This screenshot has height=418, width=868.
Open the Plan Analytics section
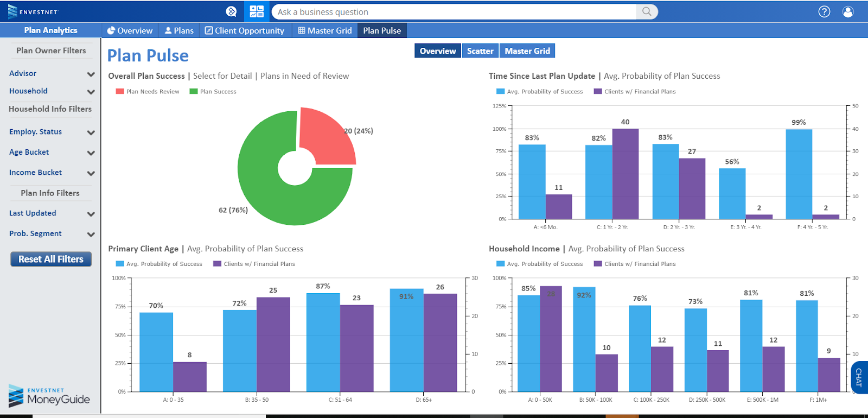[x=50, y=30]
